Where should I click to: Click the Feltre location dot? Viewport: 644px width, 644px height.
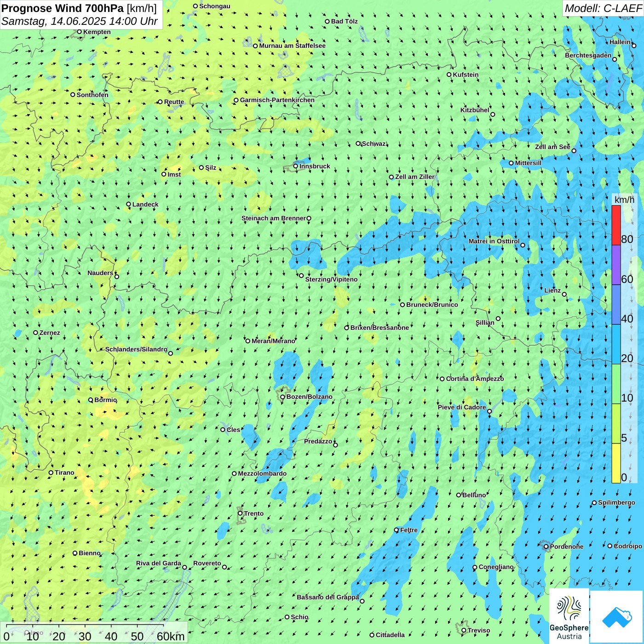pos(397,530)
